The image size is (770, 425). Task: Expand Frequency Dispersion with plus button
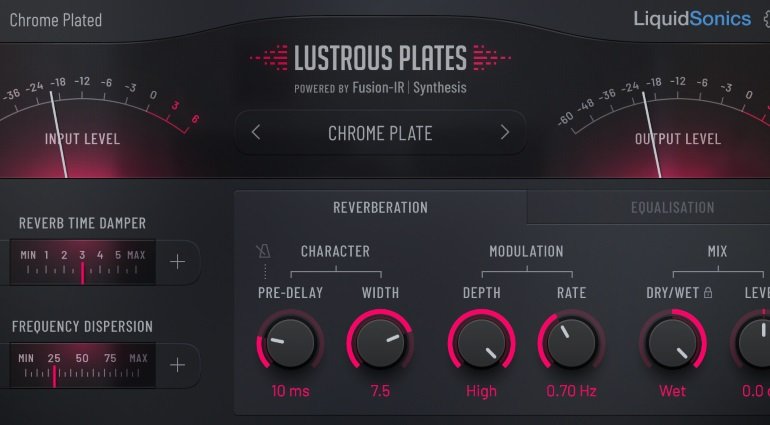pyautogui.click(x=177, y=365)
